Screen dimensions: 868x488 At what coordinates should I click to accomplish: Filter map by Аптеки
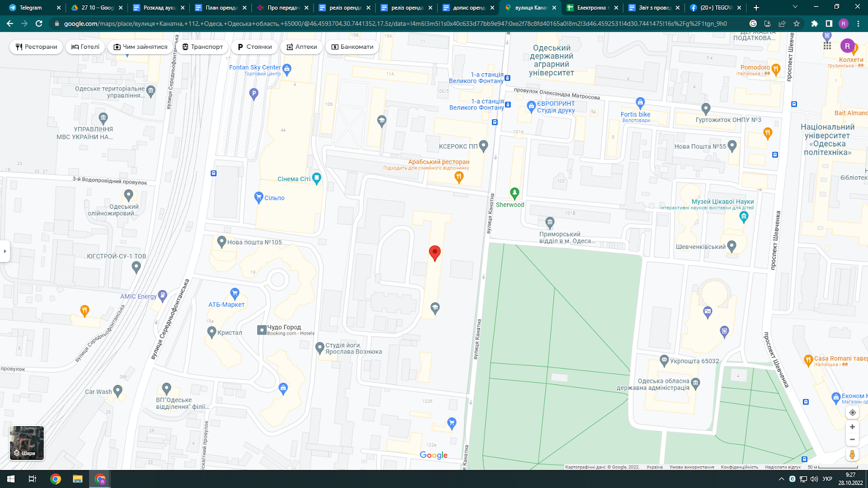[x=302, y=47]
